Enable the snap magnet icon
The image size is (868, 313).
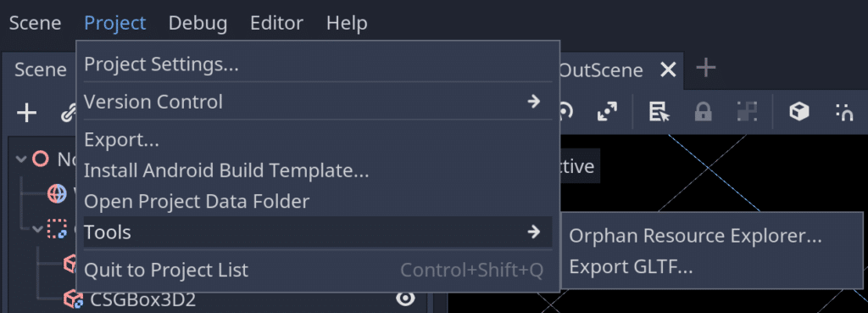tap(845, 113)
